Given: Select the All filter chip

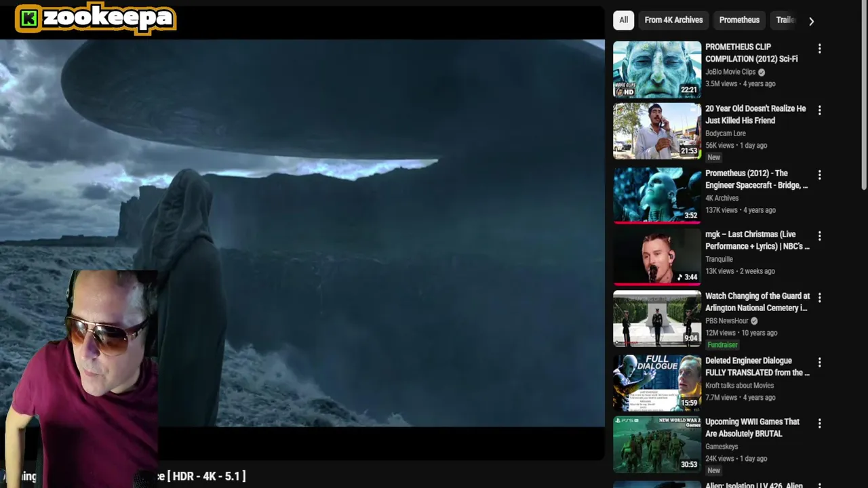Looking at the screenshot, I should (x=623, y=20).
